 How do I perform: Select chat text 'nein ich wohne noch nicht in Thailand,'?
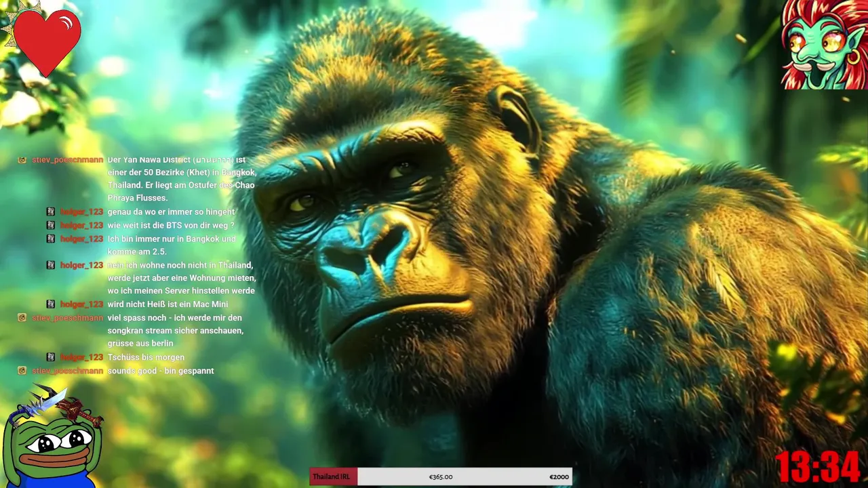180,265
